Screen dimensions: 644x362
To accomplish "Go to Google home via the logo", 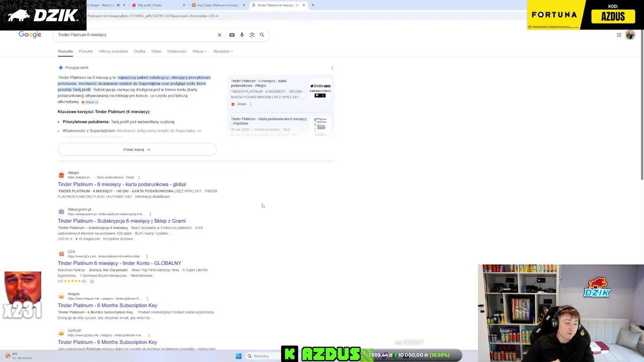I will point(30,35).
